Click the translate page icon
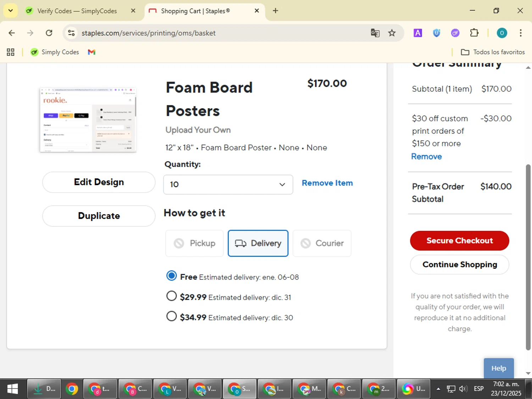This screenshot has height=399, width=532. pos(375,33)
